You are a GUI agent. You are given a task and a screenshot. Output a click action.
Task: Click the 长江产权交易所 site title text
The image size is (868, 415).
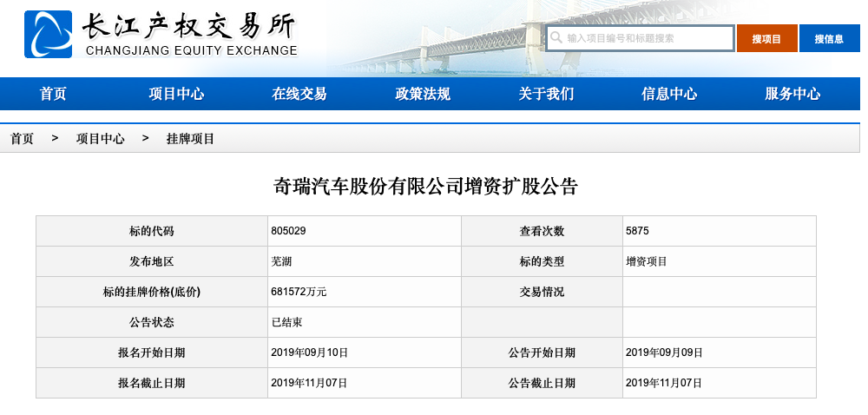190,26
